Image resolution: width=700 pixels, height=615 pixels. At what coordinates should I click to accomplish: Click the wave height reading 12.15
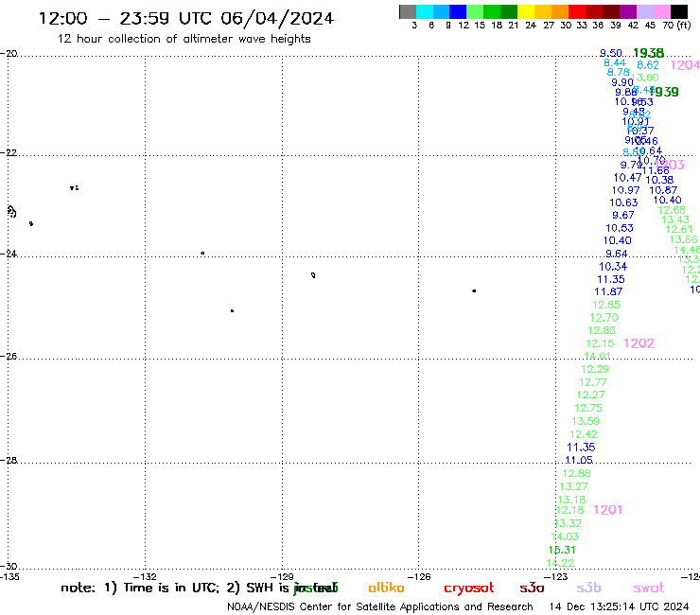pos(600,343)
